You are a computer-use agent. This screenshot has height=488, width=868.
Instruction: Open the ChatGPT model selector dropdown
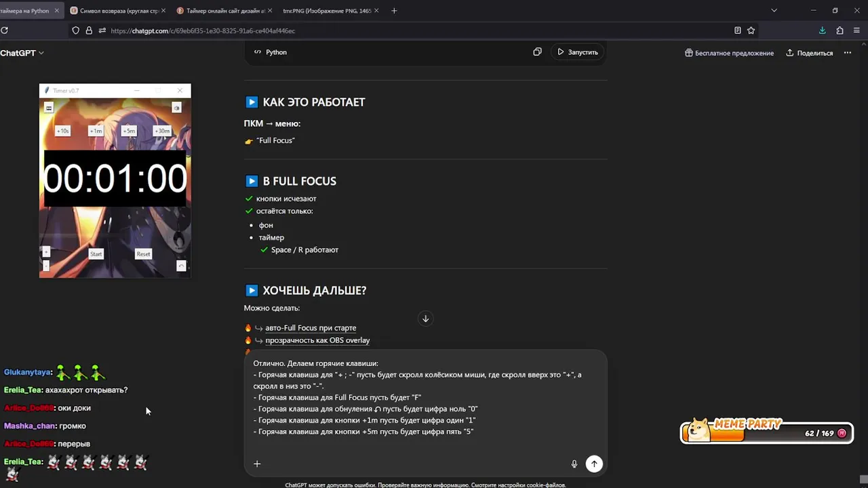coord(22,53)
